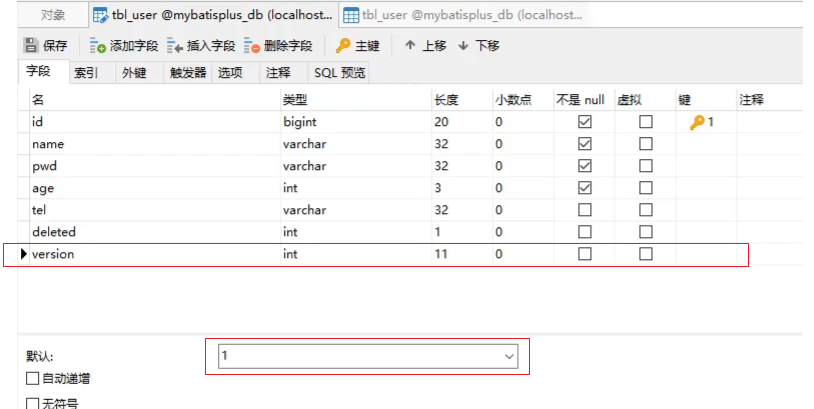Click the Add Field icon
The height and width of the screenshot is (409, 814).
click(x=97, y=46)
